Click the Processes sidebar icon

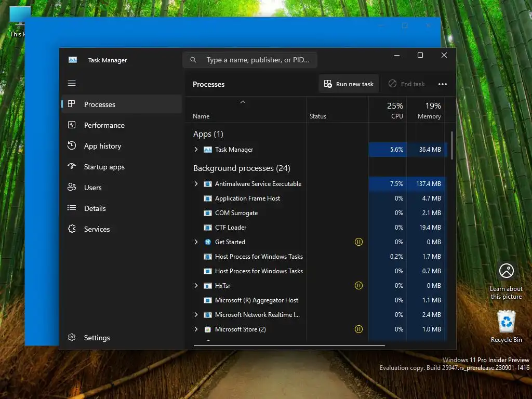coord(72,104)
